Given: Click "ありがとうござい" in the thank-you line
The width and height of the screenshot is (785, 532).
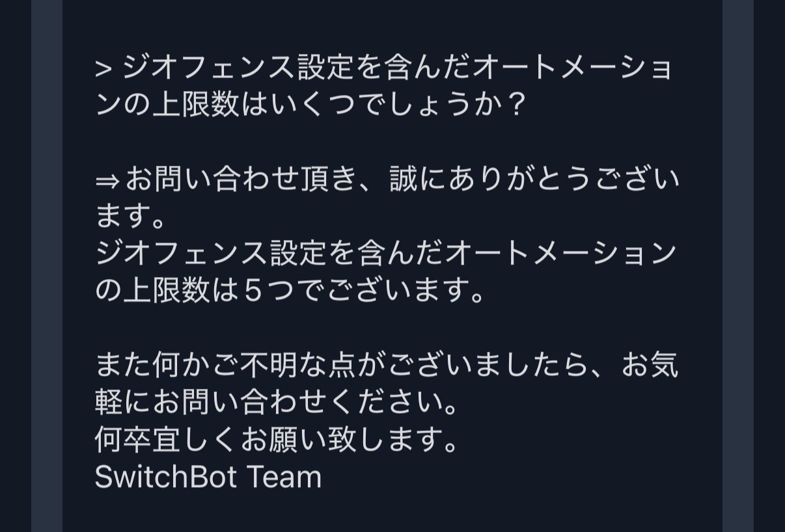Looking at the screenshot, I should tap(562, 180).
